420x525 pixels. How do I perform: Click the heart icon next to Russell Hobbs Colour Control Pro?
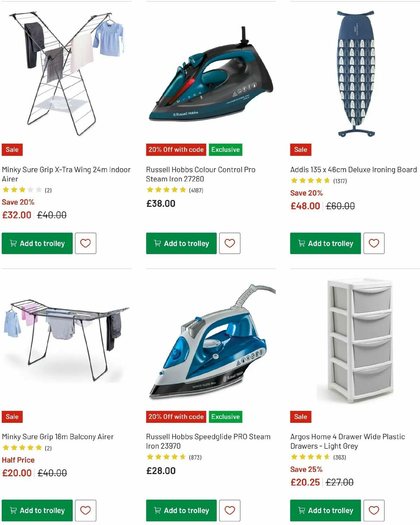pos(230,243)
